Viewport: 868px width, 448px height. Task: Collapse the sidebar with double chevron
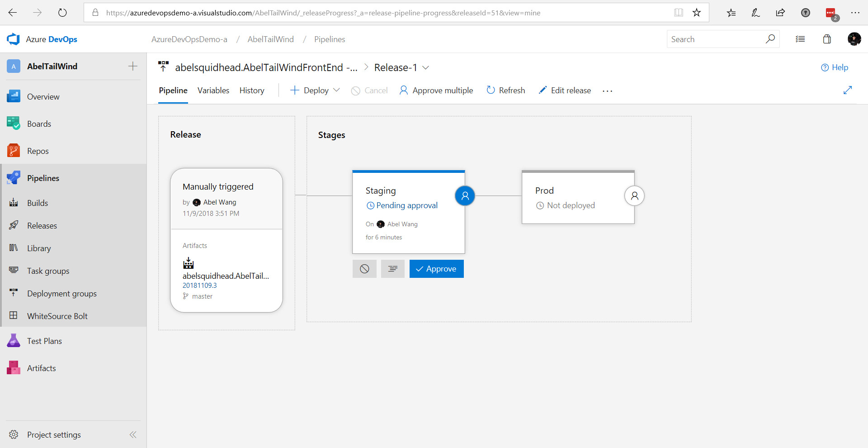[133, 434]
